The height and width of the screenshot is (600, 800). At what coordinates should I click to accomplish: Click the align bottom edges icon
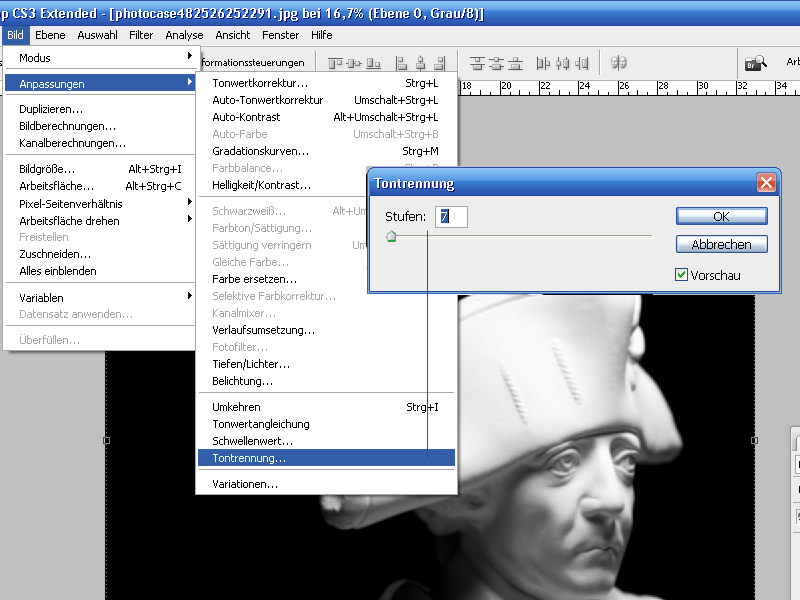click(373, 63)
